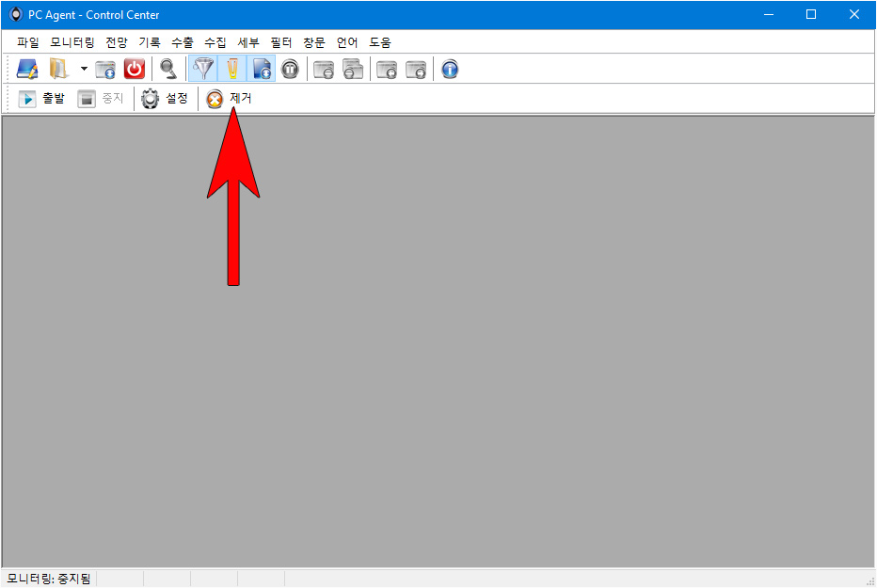This screenshot has height=588, width=877.
Task: Open the 파일 menu
Action: pyautogui.click(x=27, y=42)
